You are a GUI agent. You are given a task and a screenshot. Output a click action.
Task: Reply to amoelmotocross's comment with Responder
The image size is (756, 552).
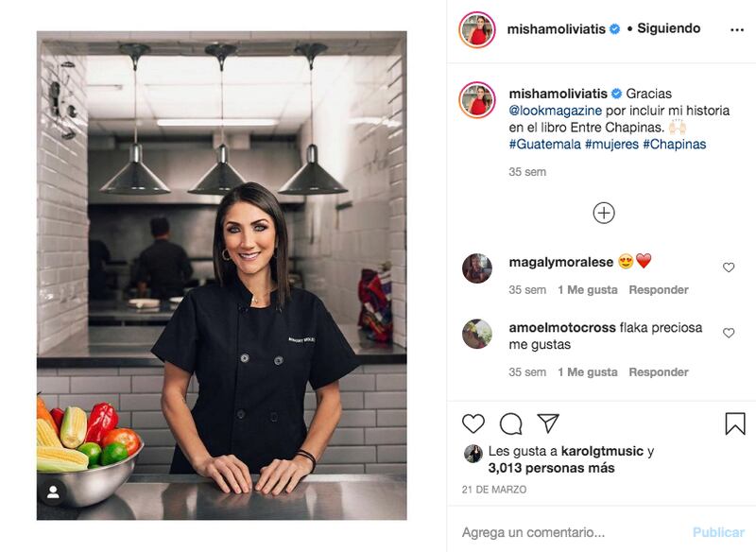coord(659,372)
